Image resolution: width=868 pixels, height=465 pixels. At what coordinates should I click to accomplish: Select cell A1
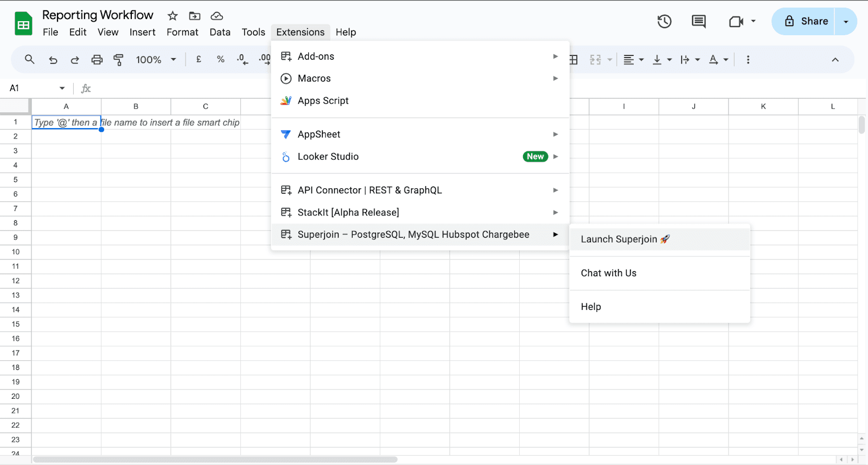coord(66,122)
